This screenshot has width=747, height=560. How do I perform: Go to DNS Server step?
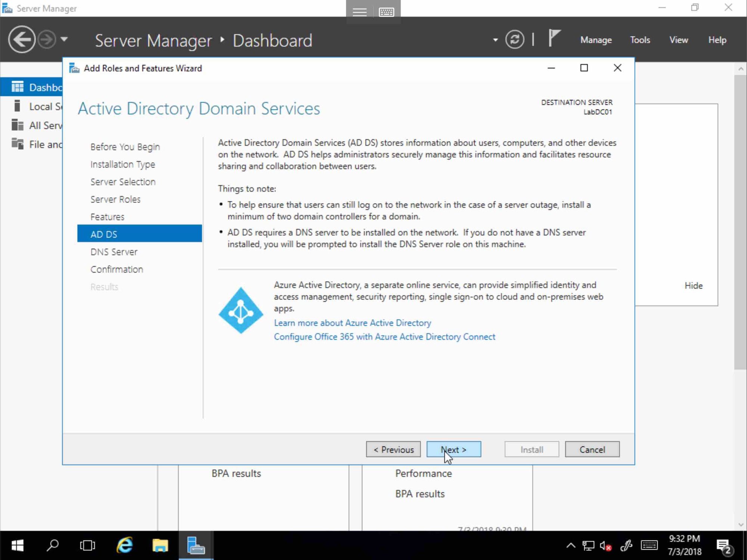114,252
